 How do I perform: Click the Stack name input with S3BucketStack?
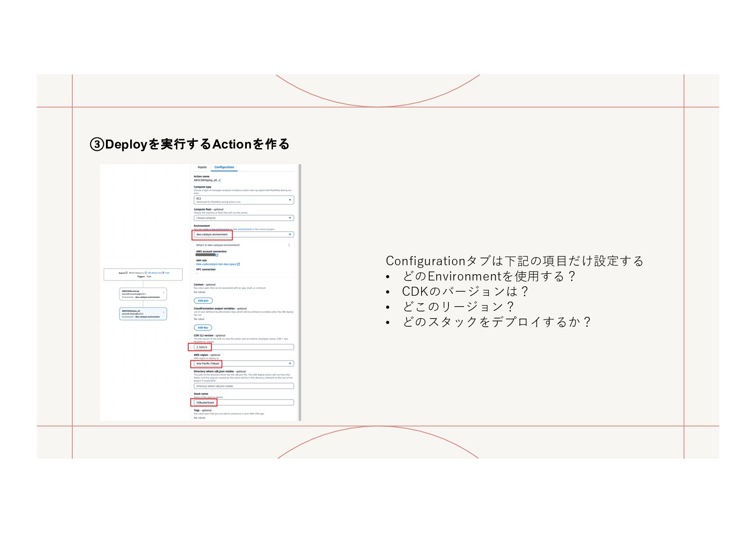tap(244, 403)
